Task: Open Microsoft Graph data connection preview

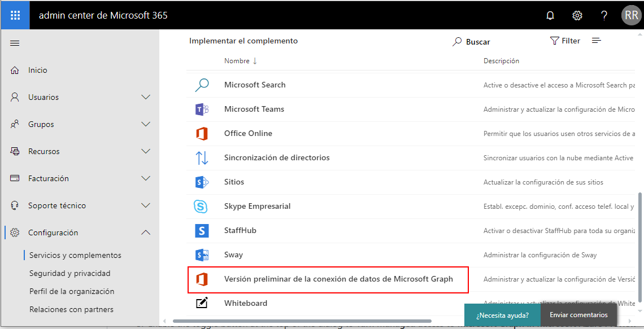Action: pyautogui.click(x=338, y=279)
